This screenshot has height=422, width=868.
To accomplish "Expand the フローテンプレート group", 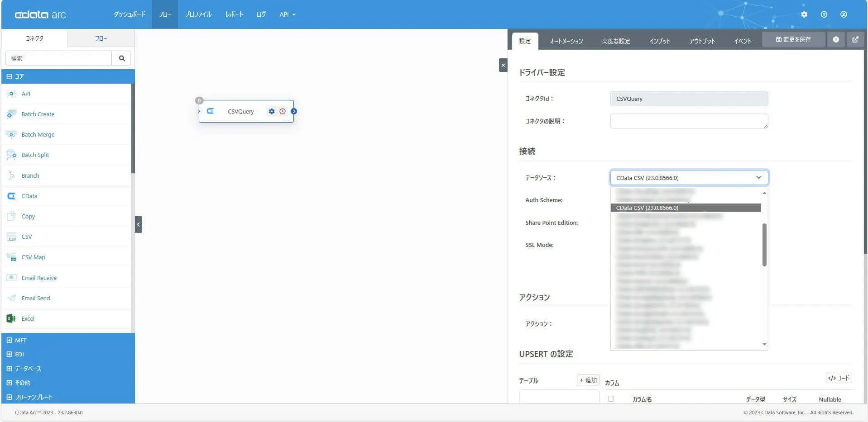I will [x=9, y=397].
